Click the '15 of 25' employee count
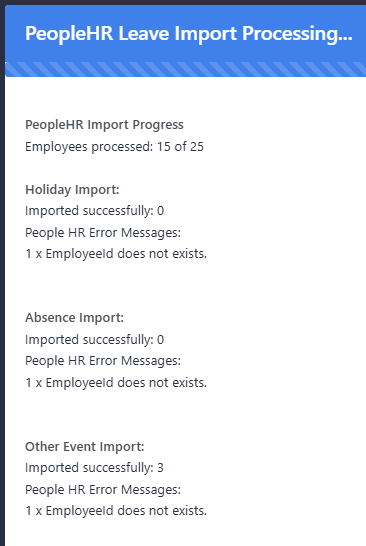Viewport: 366px width, 546px height. 180,147
